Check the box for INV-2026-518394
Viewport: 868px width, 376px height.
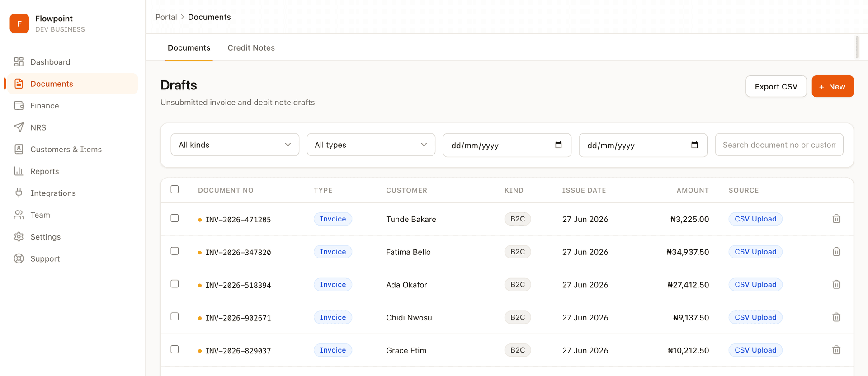click(175, 284)
